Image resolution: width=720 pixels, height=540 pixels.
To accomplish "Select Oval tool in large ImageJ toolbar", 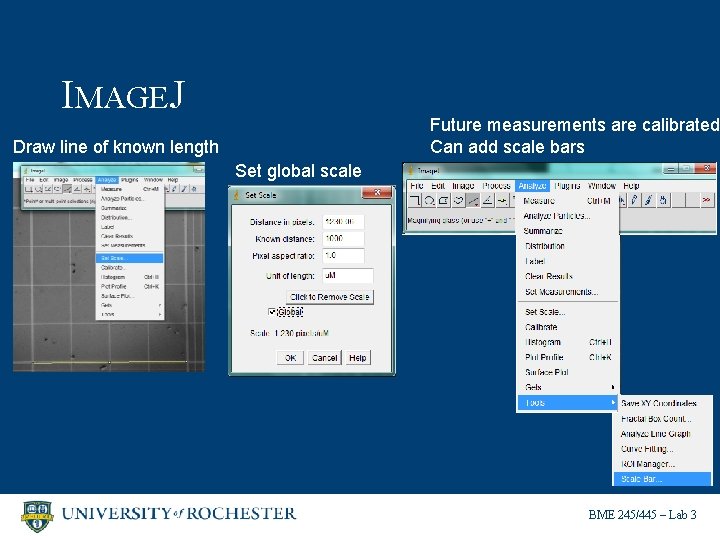I will pos(429,200).
